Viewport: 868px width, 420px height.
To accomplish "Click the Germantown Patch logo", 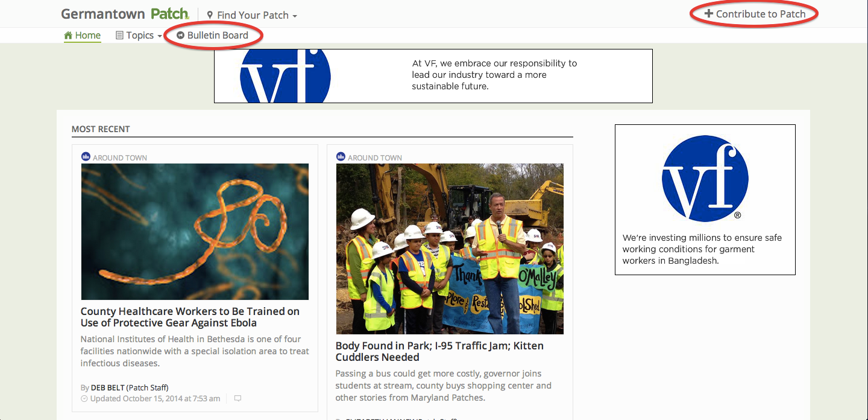I will tap(125, 14).
